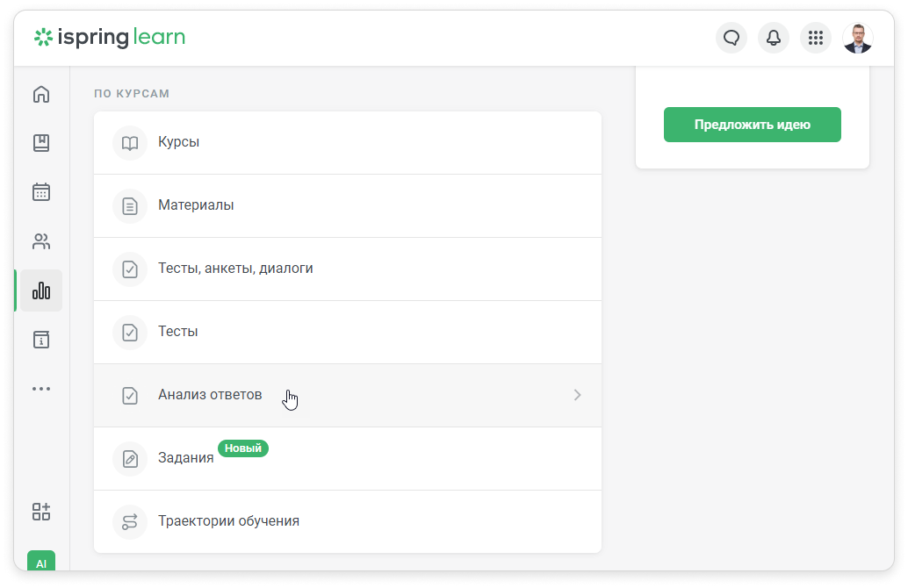Select the reports bar chart icon
This screenshot has height=588, width=908.
(41, 290)
